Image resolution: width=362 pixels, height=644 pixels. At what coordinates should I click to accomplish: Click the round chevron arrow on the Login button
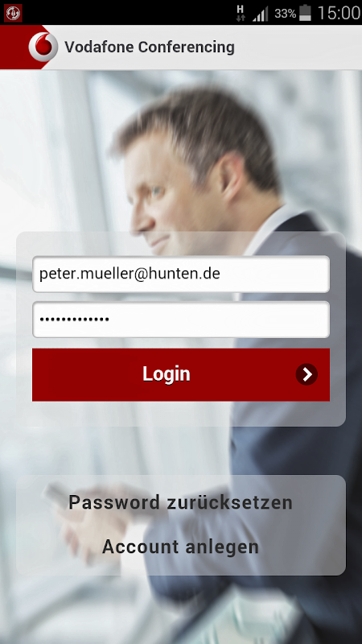tap(306, 374)
